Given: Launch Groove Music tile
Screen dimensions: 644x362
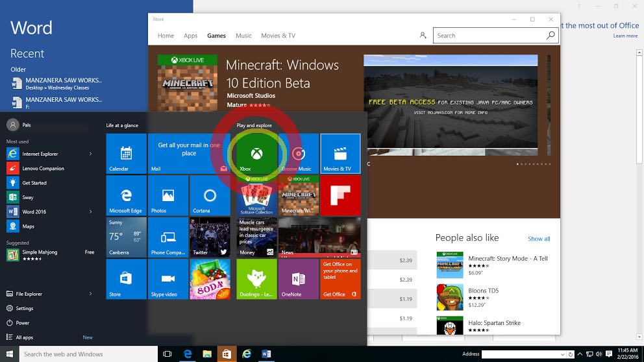Looking at the screenshot, I should (x=299, y=154).
